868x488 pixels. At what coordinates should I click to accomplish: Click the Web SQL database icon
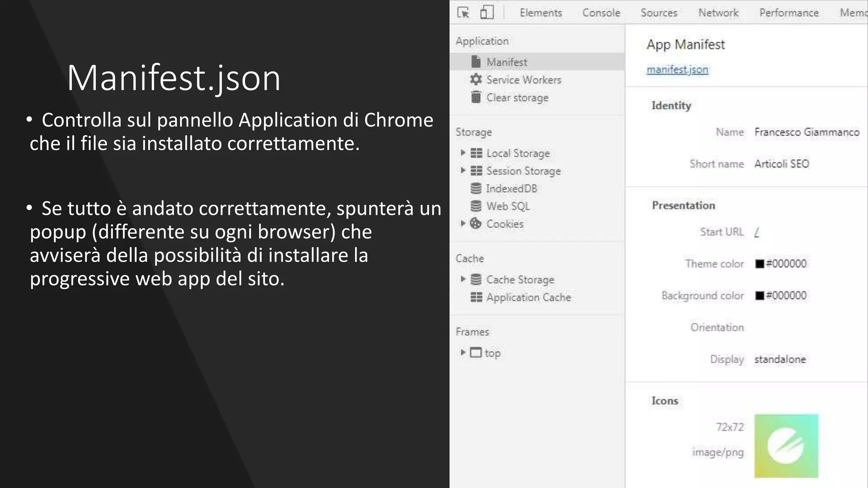476,206
